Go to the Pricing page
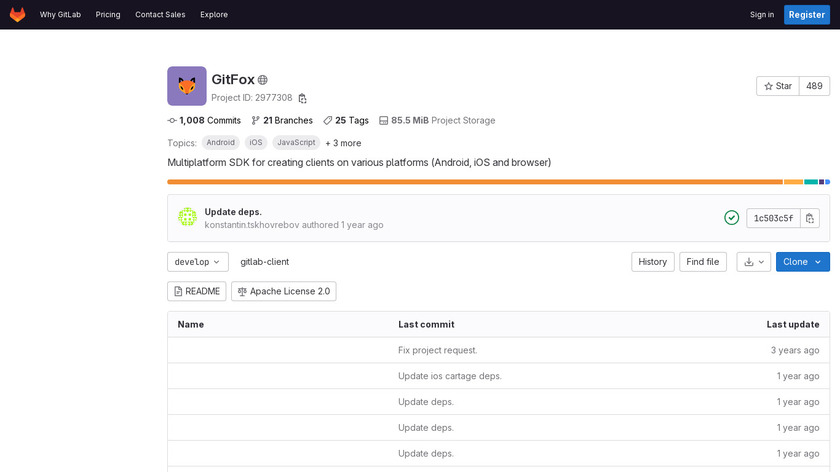 [x=108, y=15]
